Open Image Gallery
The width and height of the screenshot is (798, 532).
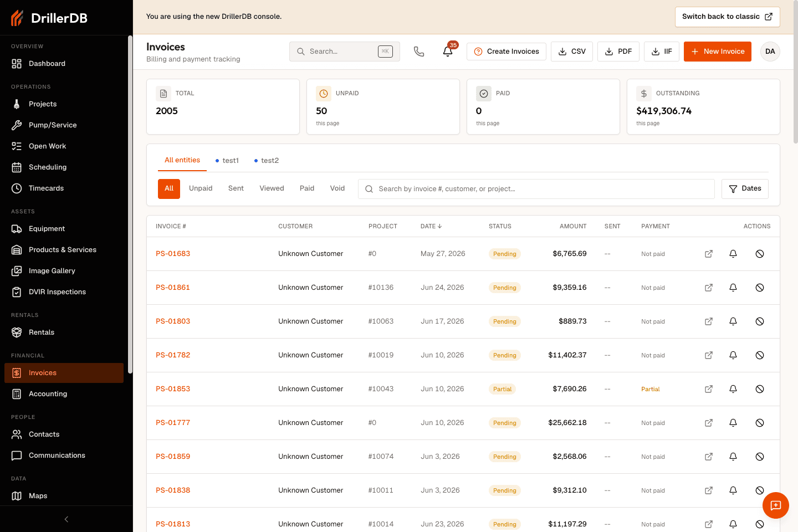coord(64,271)
